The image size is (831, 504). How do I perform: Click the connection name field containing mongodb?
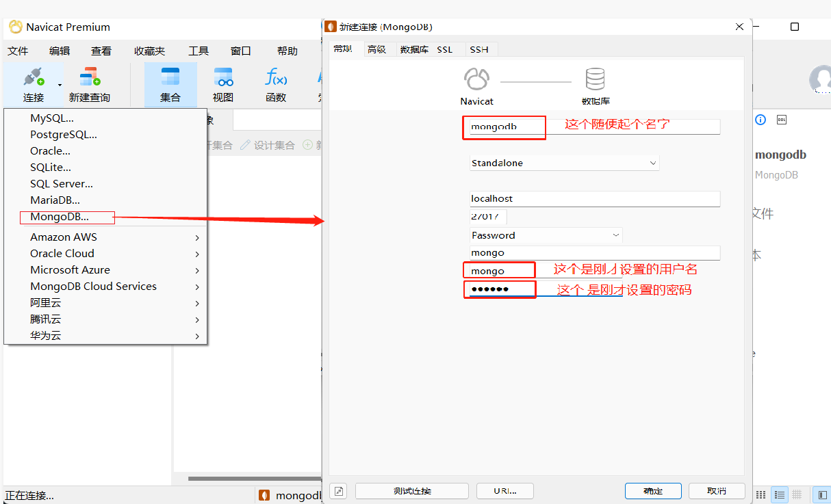(x=504, y=127)
